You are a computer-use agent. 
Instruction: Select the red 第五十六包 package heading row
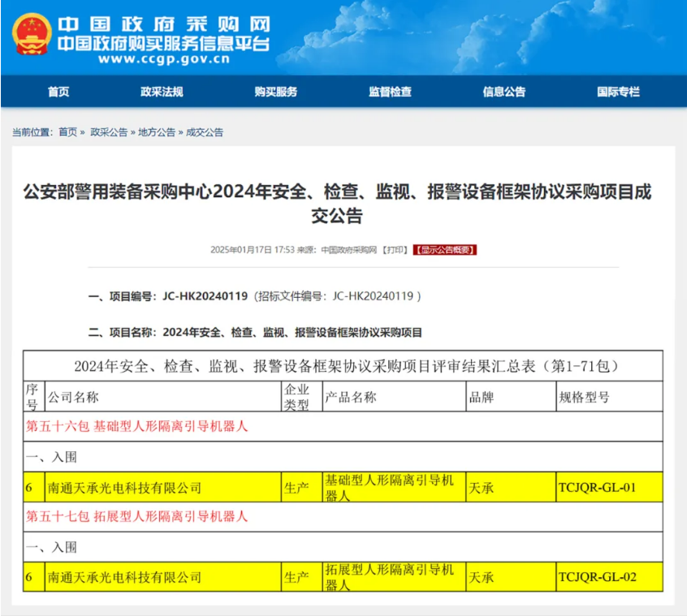[x=137, y=426]
